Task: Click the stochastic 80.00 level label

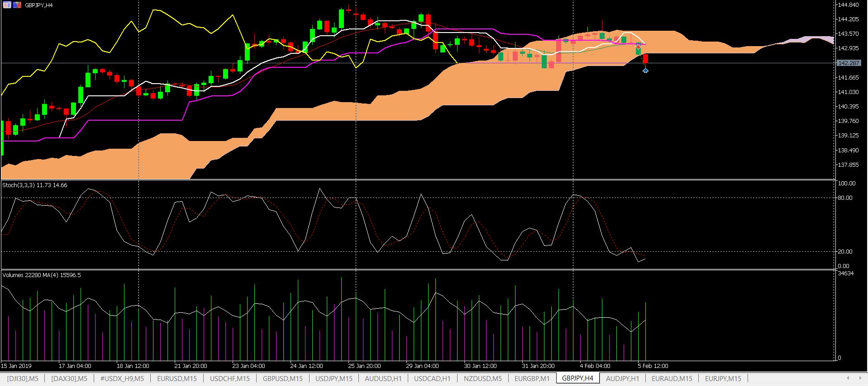Action: click(845, 198)
